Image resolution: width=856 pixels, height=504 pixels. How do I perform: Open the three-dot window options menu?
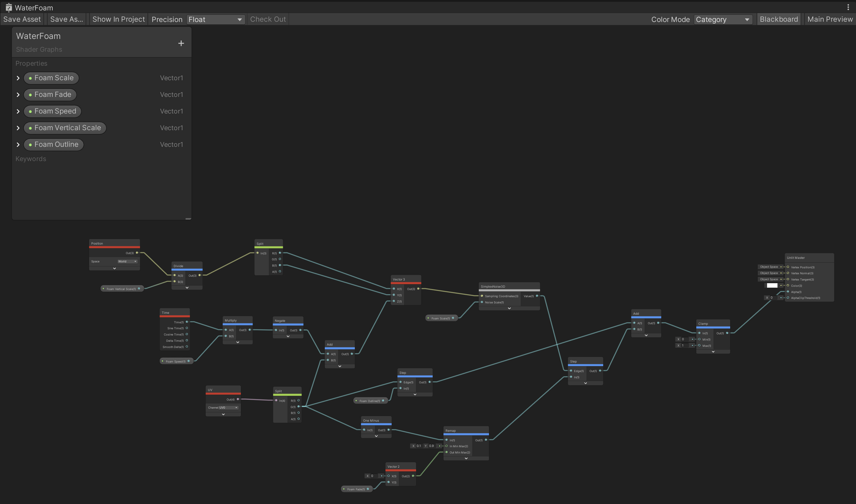(848, 7)
